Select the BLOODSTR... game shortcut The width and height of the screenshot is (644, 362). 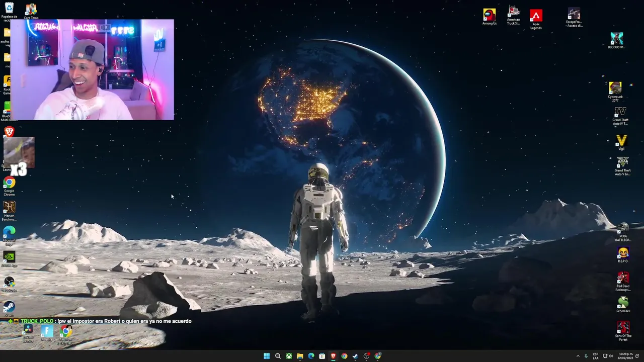(616, 41)
